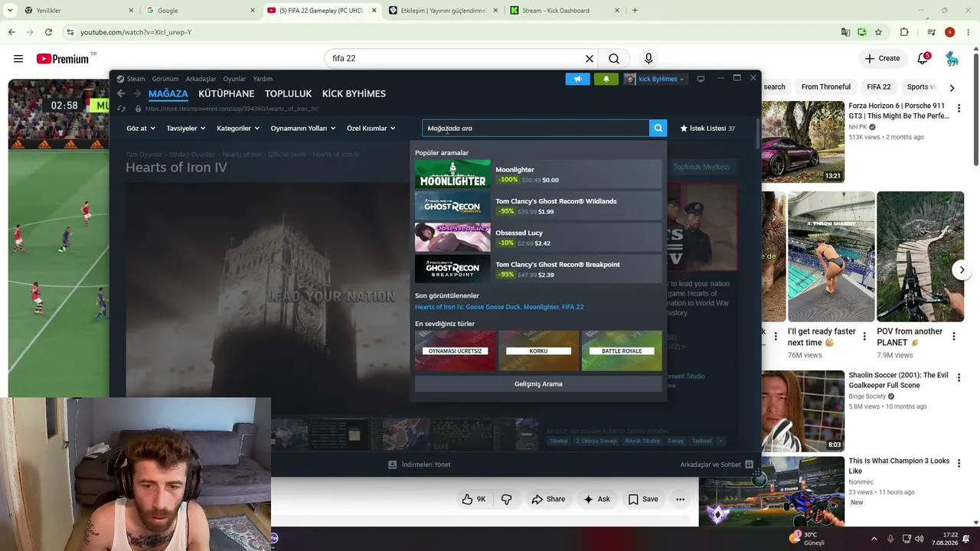Open kick ByHimes account dropdown
Screen dimensions: 980x551
pyautogui.click(x=655, y=79)
